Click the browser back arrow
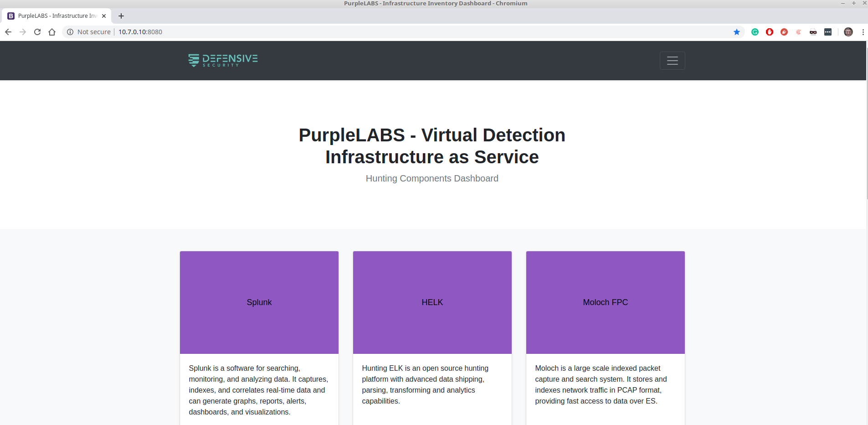 pyautogui.click(x=8, y=32)
